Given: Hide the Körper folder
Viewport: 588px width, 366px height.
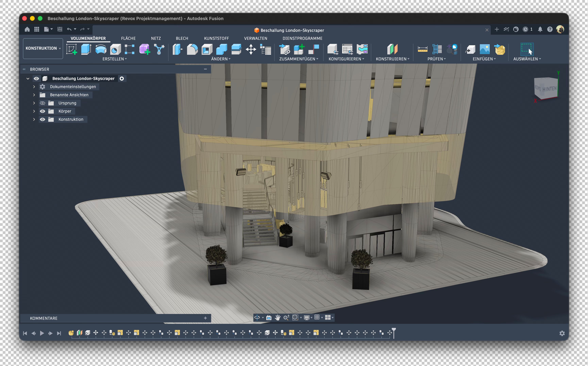Looking at the screenshot, I should pyautogui.click(x=42, y=111).
